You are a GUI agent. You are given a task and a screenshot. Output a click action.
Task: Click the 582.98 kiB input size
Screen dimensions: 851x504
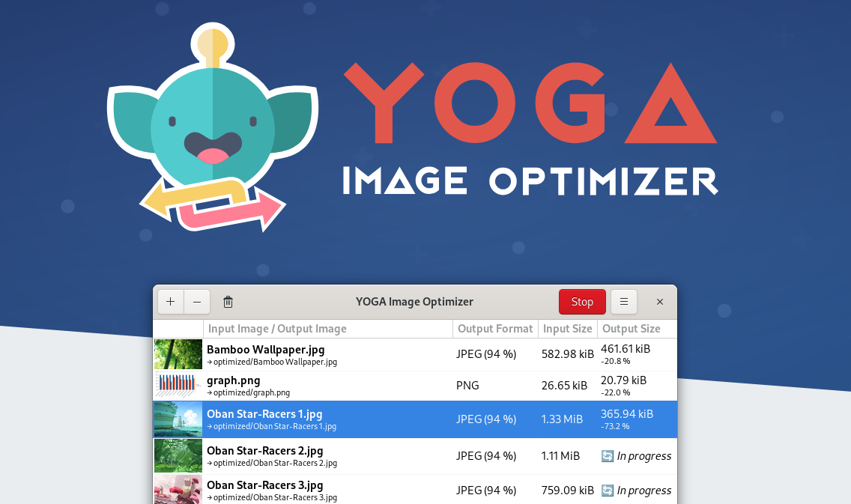coord(568,354)
